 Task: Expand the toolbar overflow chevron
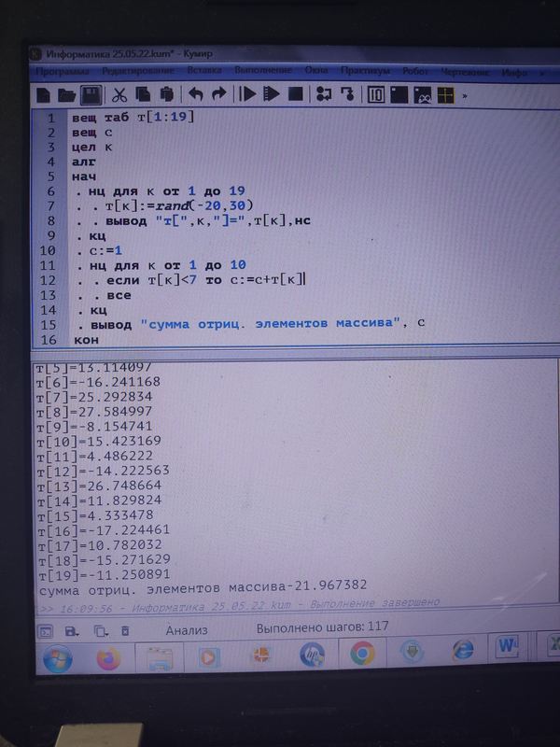(x=465, y=95)
